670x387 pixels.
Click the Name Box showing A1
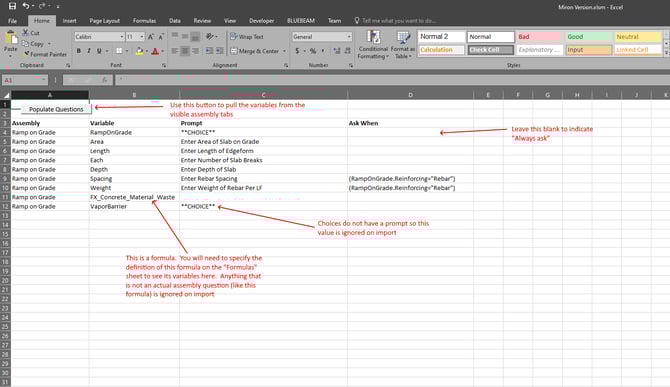pos(24,80)
